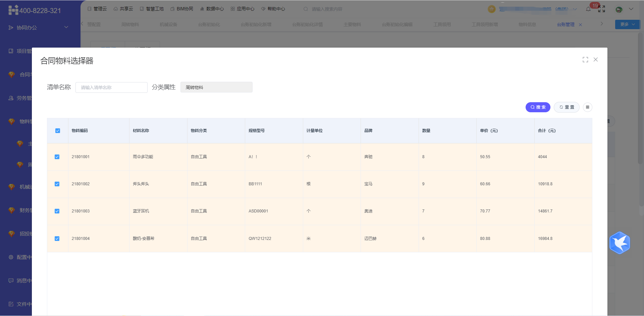644x316 pixels.
Task: Switch to the 物料信息 tab
Action: click(527, 24)
